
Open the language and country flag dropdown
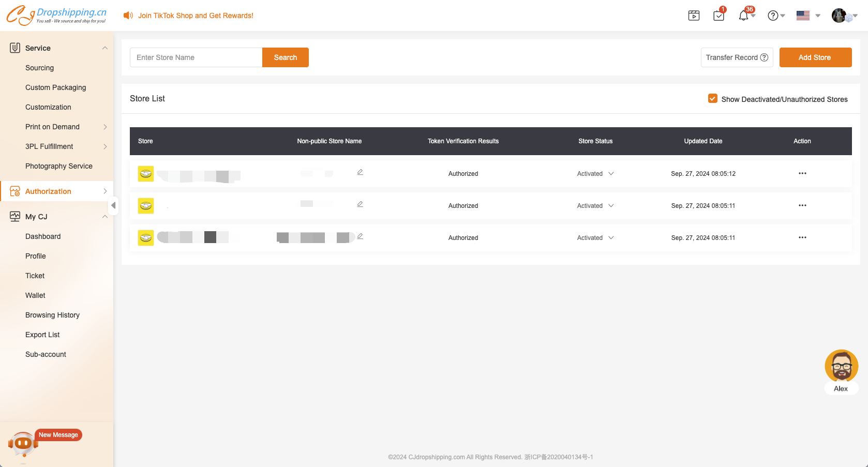click(808, 16)
